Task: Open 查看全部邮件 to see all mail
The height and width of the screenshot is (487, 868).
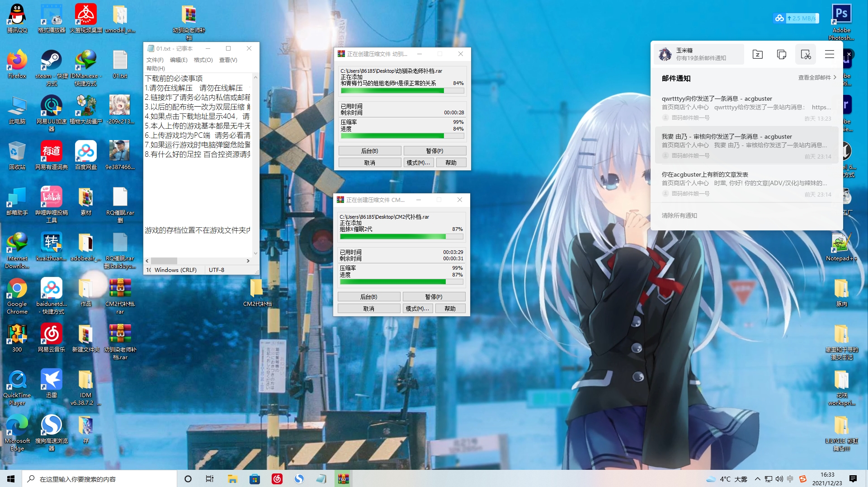Action: [x=814, y=77]
